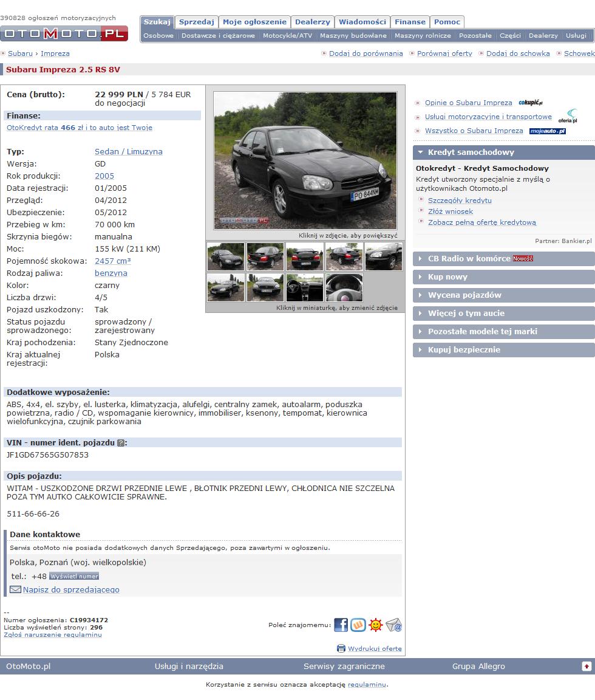Choose Części in the submenu
595x700 pixels.
coord(510,36)
